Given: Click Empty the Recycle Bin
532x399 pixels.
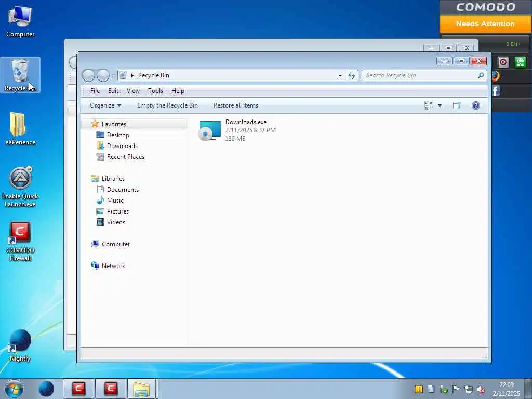Looking at the screenshot, I should 167,105.
